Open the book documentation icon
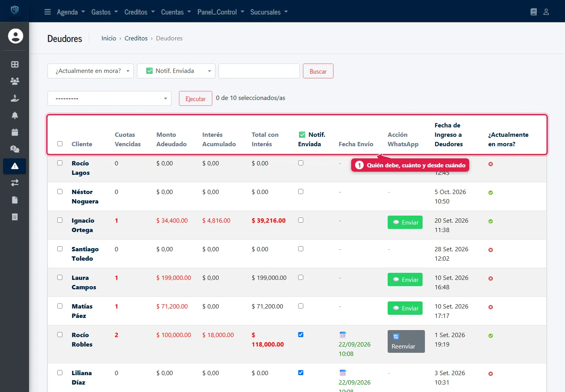 (x=534, y=12)
